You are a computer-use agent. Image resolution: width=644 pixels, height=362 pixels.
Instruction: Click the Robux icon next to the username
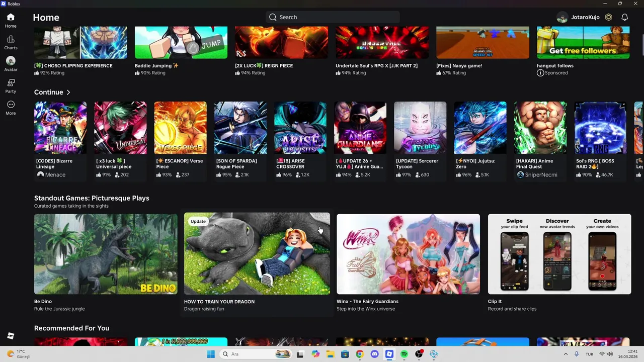click(x=608, y=17)
